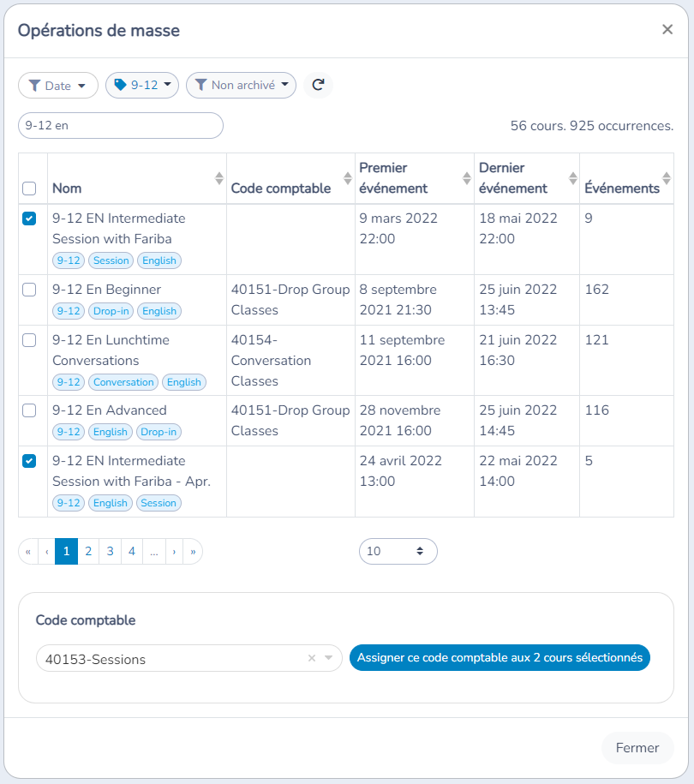The height and width of the screenshot is (784, 694).
Task: Check the 9-12 En Advanced row
Action: [29, 410]
